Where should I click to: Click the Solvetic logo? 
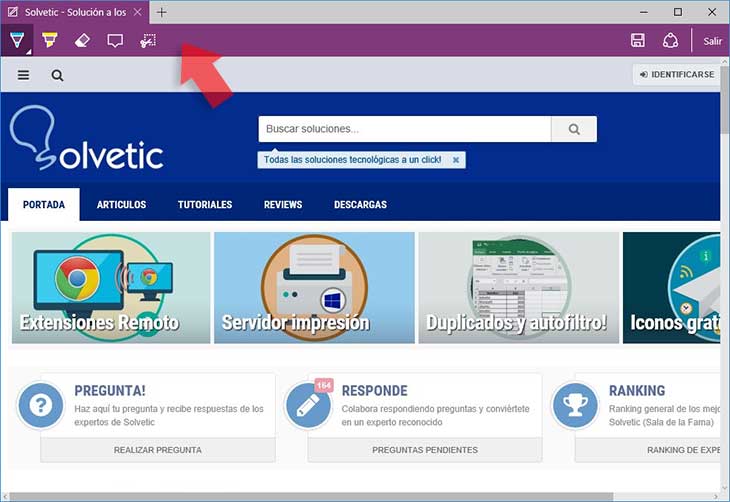click(x=87, y=138)
